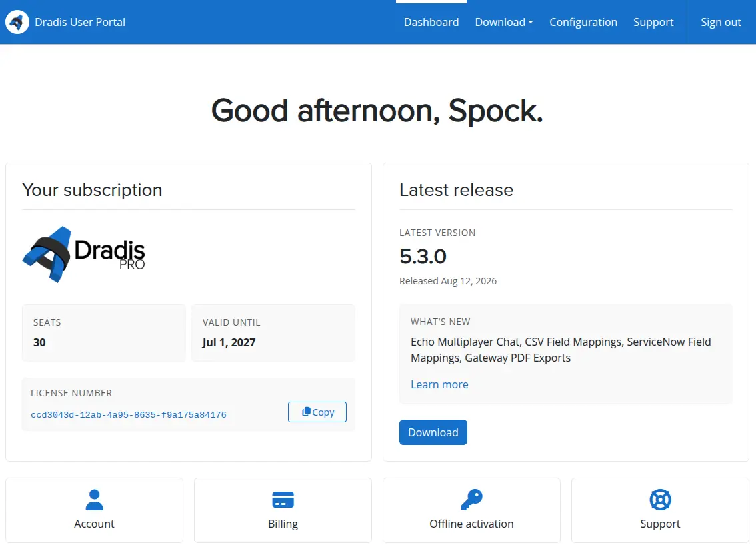Sign out of the portal
Screen dimensions: 756x549
tap(720, 22)
